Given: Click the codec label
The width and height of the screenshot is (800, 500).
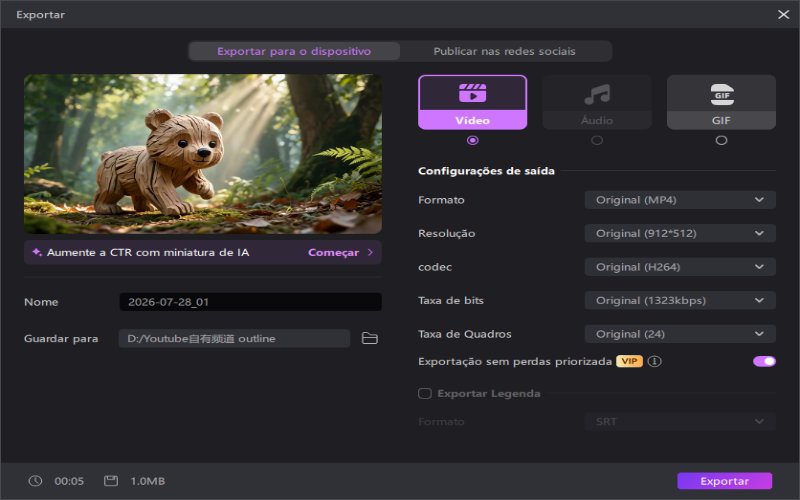Looking at the screenshot, I should 435,267.
